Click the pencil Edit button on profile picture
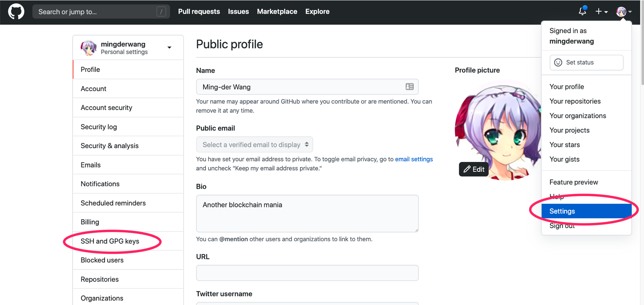 tap(474, 169)
